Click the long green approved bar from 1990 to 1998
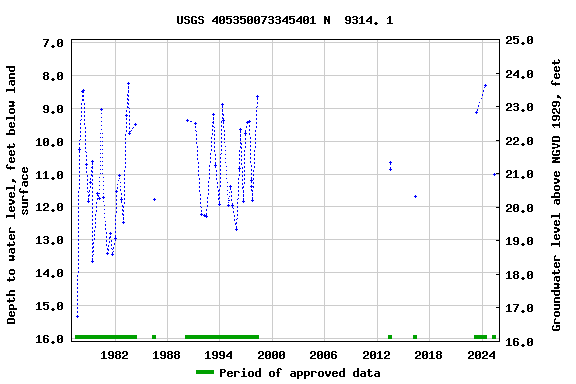This screenshot has width=576, height=384. tap(222, 337)
